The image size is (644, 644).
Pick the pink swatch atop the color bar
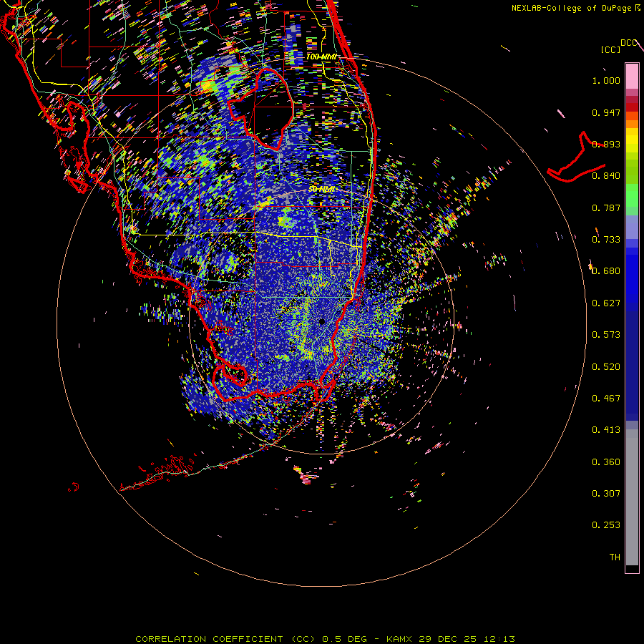pyautogui.click(x=632, y=76)
